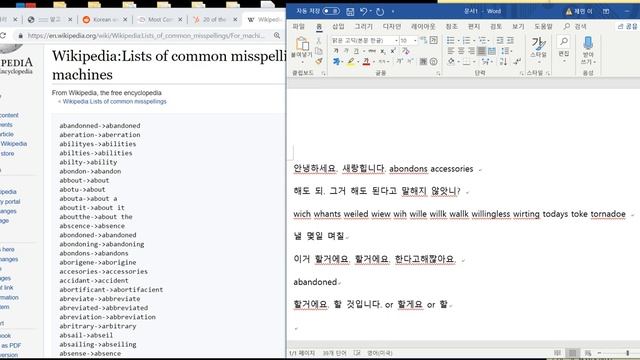This screenshot has width=640, height=360.
Task: Click the Text Effects icon
Action: [x=336, y=62]
